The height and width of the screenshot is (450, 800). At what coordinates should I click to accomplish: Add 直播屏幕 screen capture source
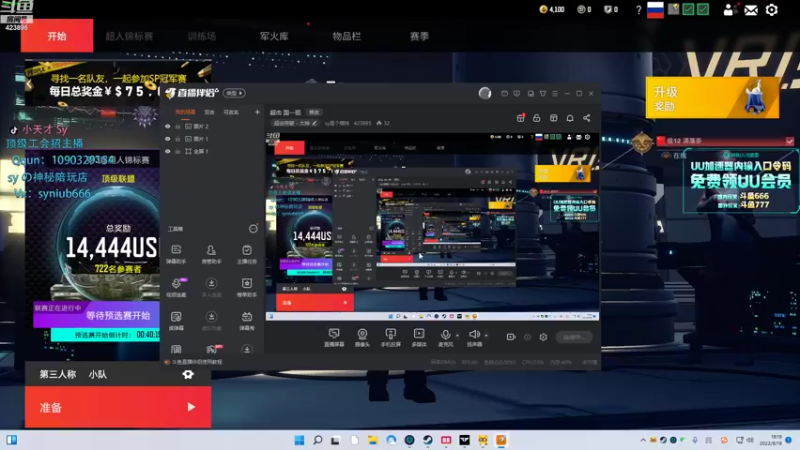[334, 337]
